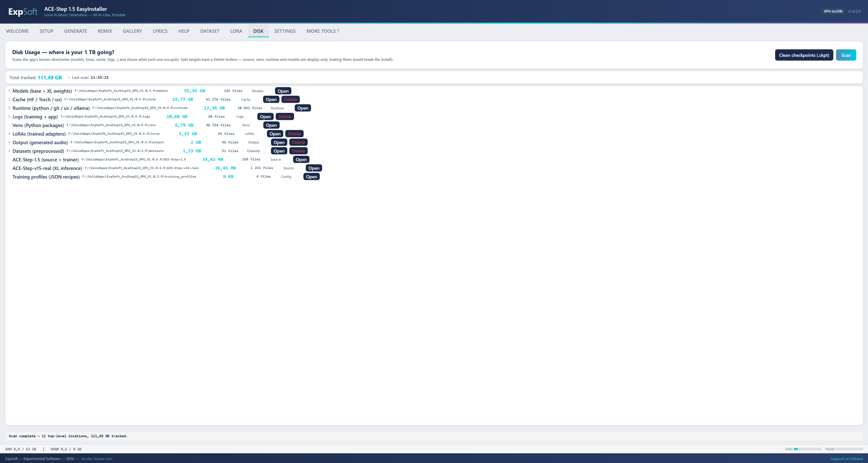Select the GALLERY tab
The image size is (868, 463).
132,31
